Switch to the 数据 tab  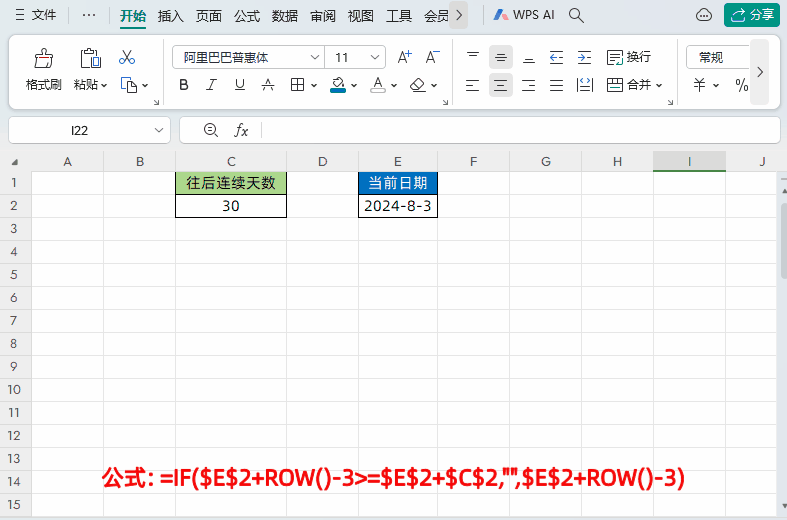[285, 16]
